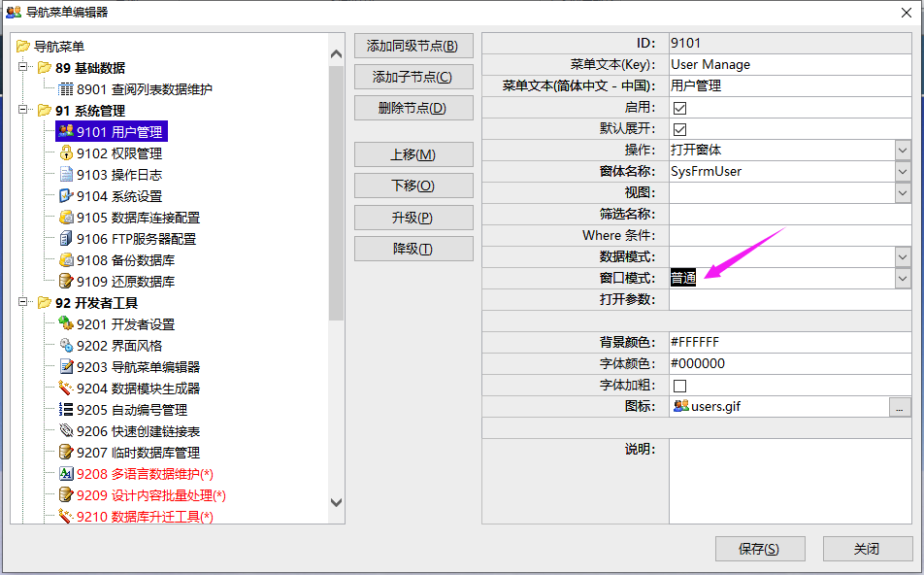Click the 8901 查阅列表数据维护 grid icon
Screen dimensions: 924x575
(x=66, y=89)
